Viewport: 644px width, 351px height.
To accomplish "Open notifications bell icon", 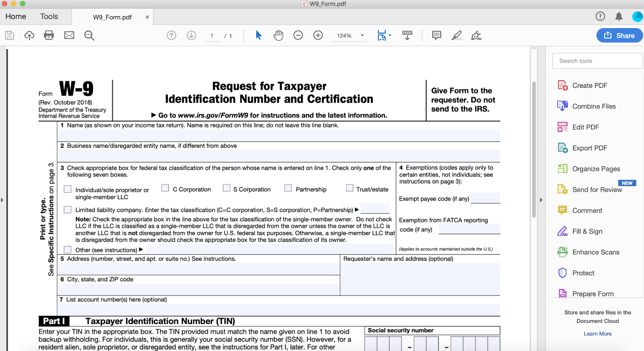I will (x=619, y=17).
